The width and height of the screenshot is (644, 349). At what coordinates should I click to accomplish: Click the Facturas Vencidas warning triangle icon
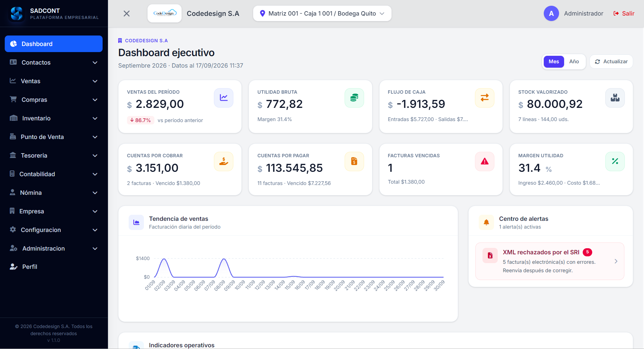[x=485, y=161]
